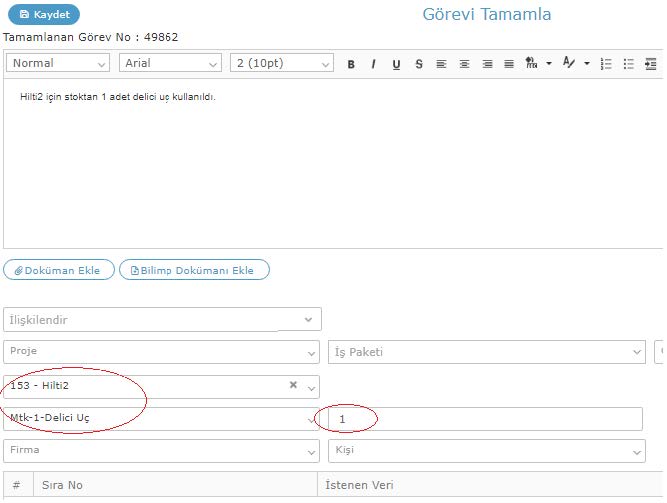
Task: Toggle bold formatting in editor toolbar
Action: coord(351,64)
